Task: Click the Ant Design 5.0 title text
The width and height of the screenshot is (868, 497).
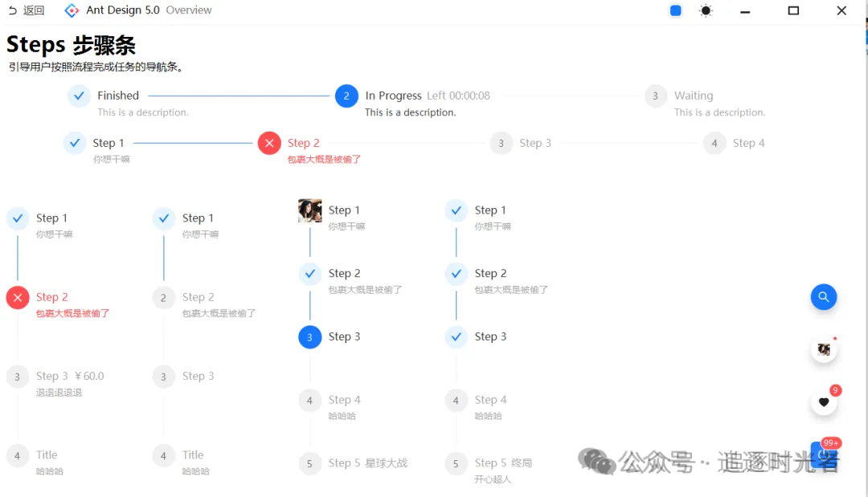Action: 123,10
